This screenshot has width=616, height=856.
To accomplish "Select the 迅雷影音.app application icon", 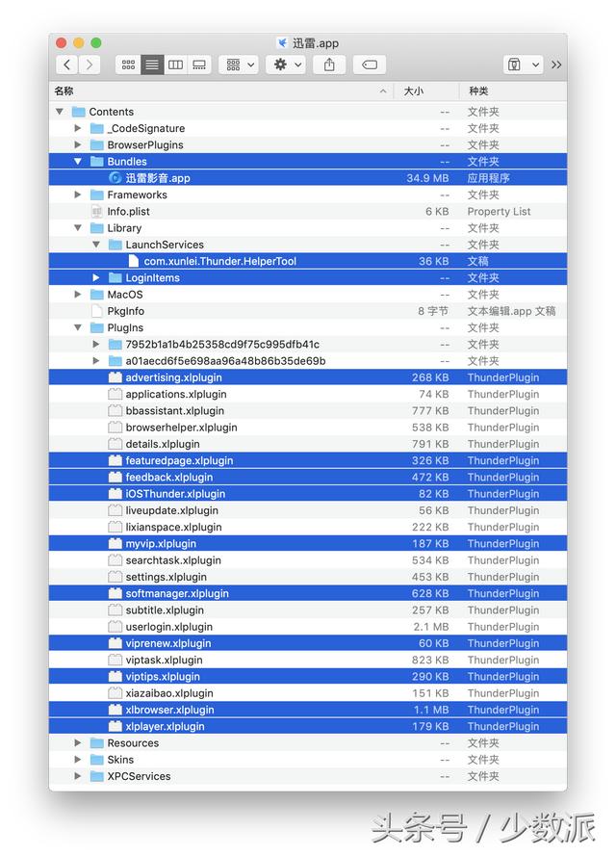I will tap(115, 178).
